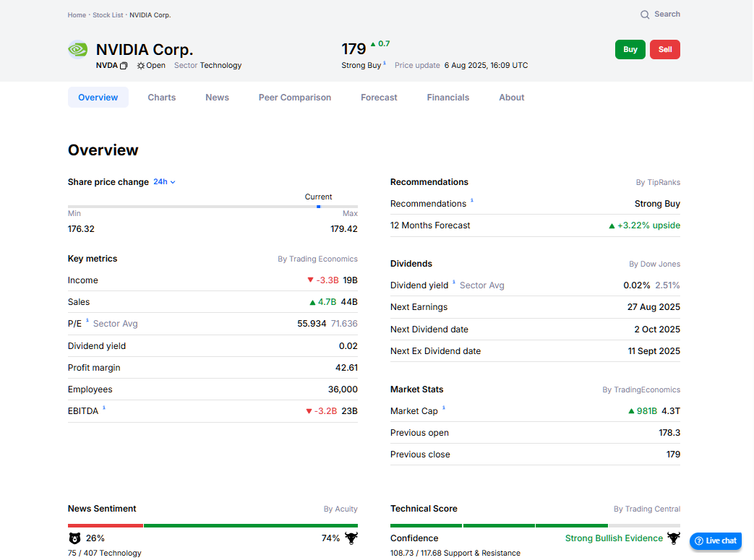Image resolution: width=754 pixels, height=560 pixels.
Task: Click the bull icon next to Strong Bullish Evidence
Action: pos(674,538)
